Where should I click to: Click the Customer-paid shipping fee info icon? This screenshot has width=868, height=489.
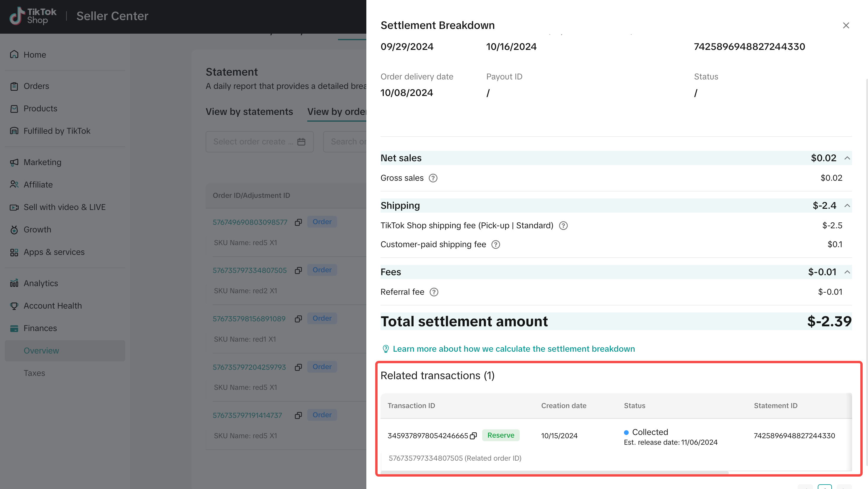pos(495,244)
